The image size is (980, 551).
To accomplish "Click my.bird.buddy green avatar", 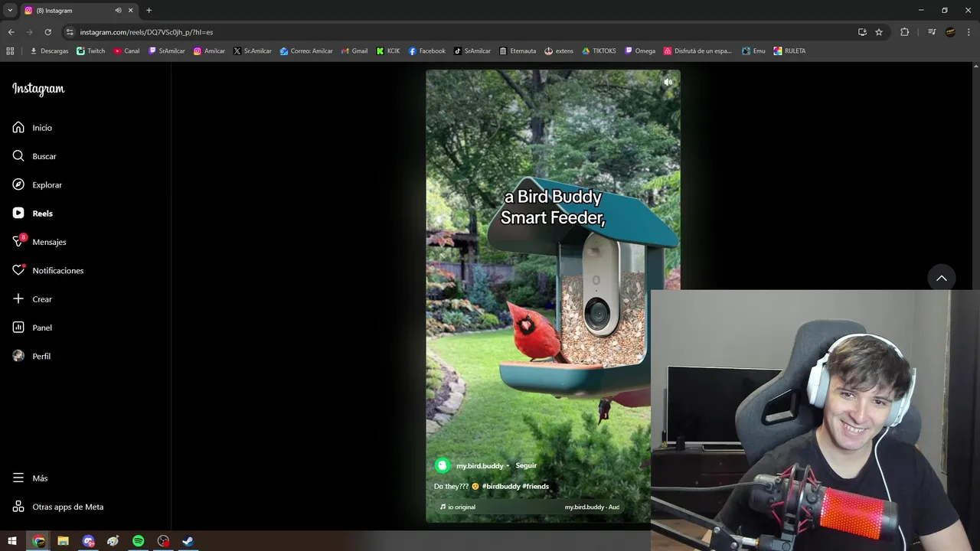I will point(442,465).
